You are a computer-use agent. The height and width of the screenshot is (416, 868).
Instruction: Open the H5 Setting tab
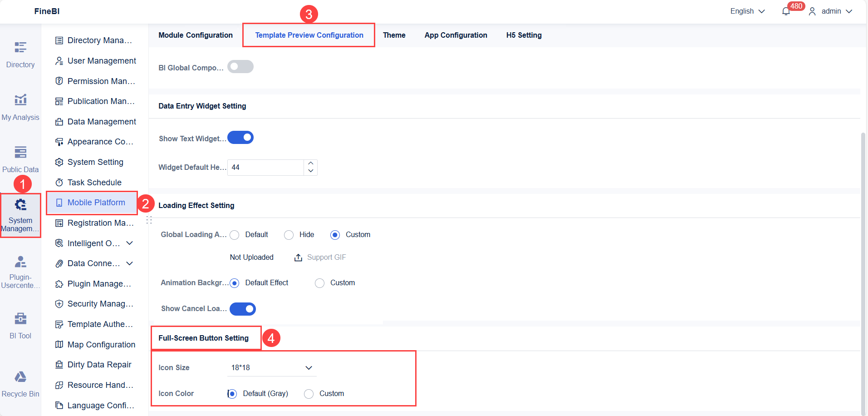click(x=523, y=35)
